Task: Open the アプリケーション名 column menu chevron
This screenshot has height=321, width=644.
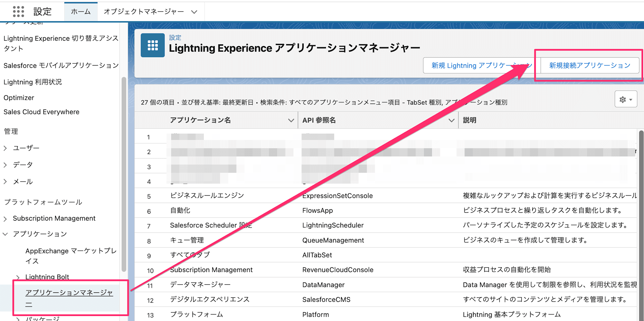Action: tap(291, 120)
